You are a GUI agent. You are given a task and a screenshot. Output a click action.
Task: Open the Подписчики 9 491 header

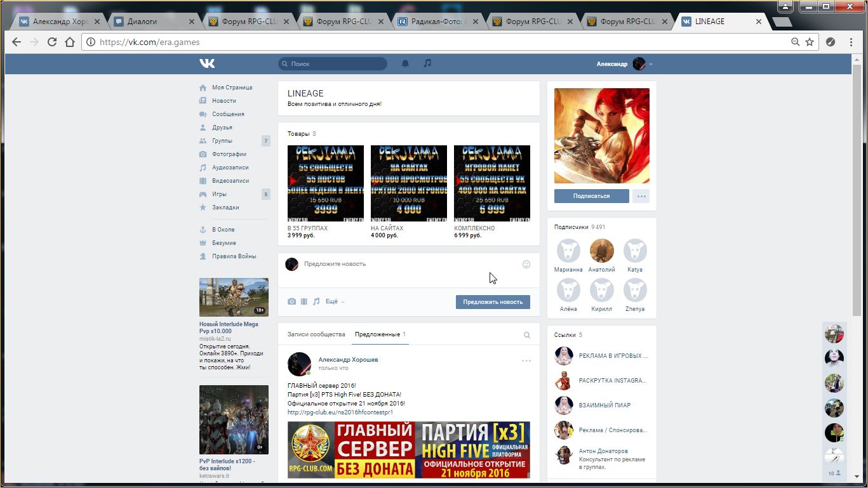click(580, 227)
